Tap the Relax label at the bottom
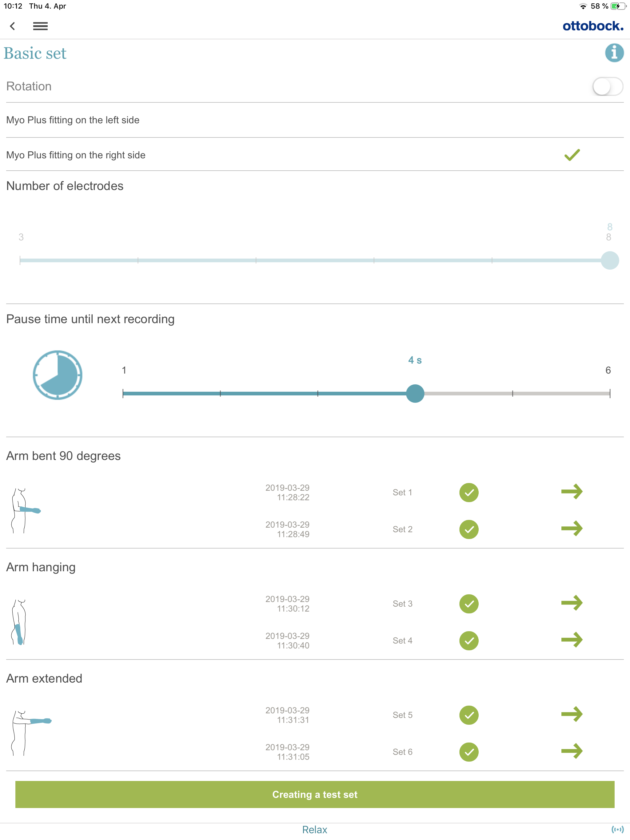The width and height of the screenshot is (630, 840). pos(315,830)
